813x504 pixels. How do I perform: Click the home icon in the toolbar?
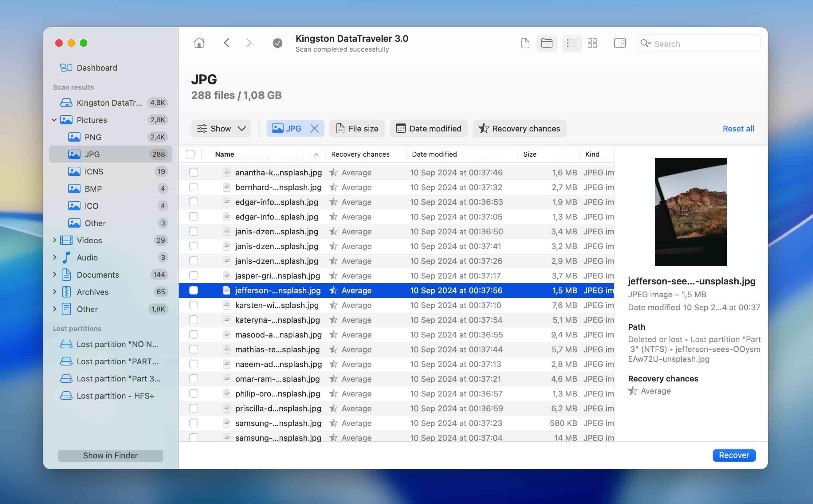[199, 43]
